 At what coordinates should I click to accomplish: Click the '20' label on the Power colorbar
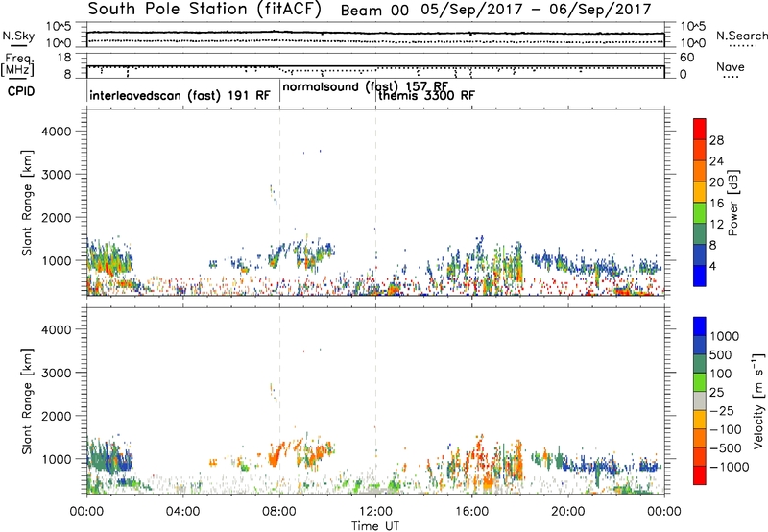pos(716,182)
